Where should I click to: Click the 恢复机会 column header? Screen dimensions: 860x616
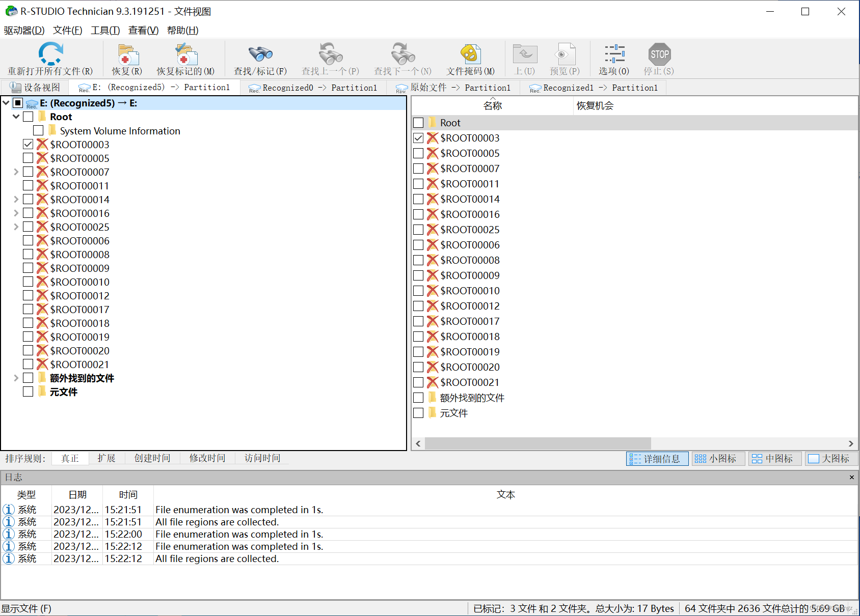(x=595, y=106)
